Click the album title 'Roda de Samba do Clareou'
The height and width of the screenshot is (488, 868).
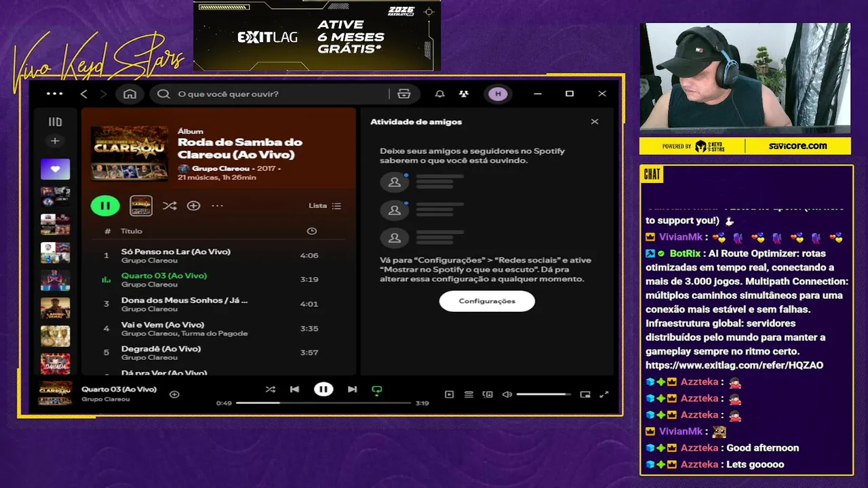(240, 148)
